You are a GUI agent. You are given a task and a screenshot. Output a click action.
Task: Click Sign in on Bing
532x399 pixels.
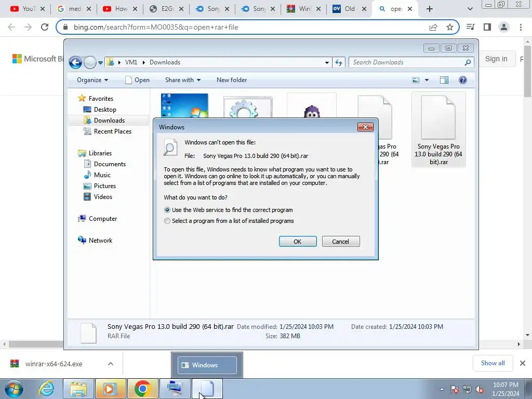[x=496, y=59]
